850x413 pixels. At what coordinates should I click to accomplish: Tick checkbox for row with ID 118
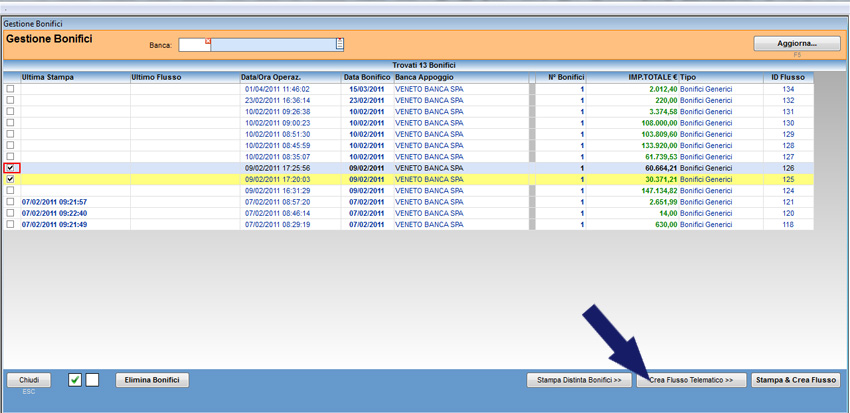tap(11, 224)
